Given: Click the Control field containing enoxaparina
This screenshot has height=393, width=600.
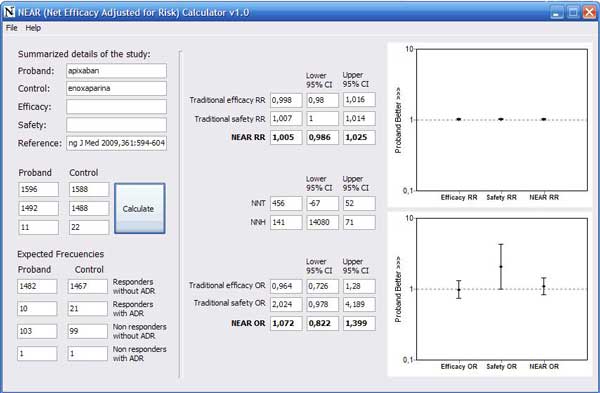Looking at the screenshot, I should coord(116,88).
